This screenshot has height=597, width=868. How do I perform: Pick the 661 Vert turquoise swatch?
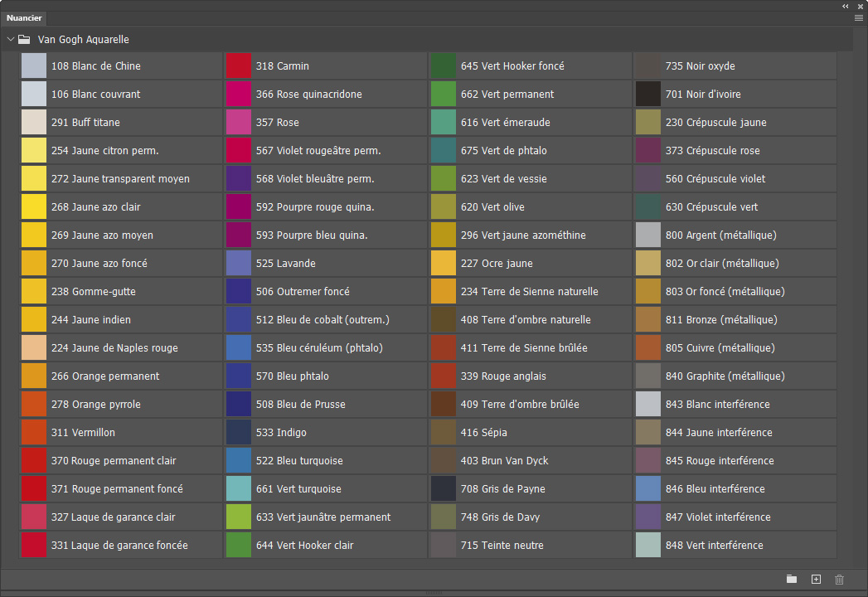[x=239, y=488]
